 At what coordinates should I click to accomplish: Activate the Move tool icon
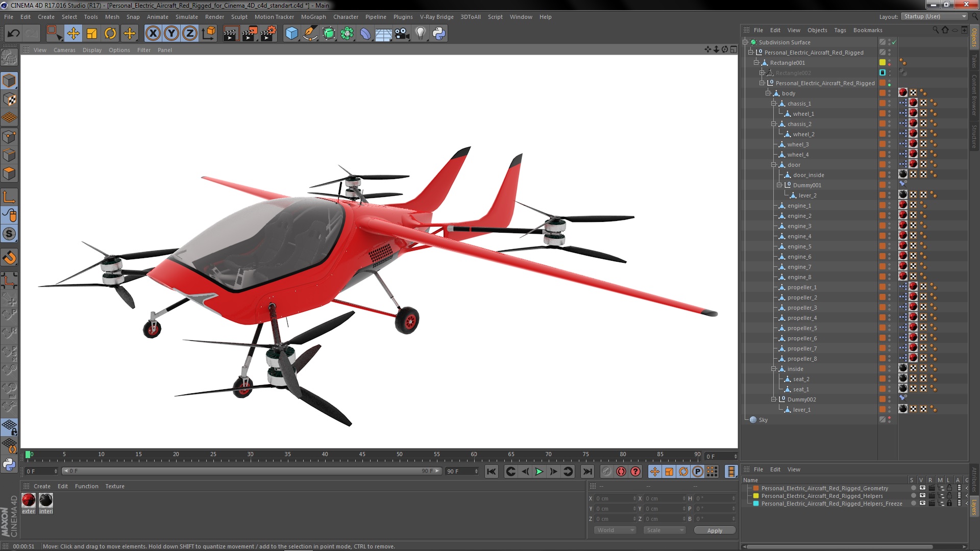pyautogui.click(x=73, y=34)
